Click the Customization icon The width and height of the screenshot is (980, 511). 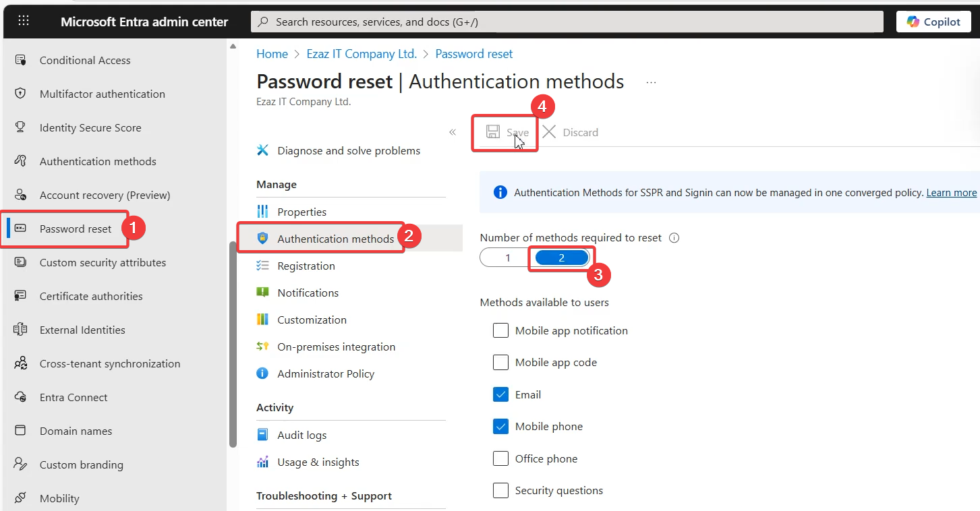263,320
